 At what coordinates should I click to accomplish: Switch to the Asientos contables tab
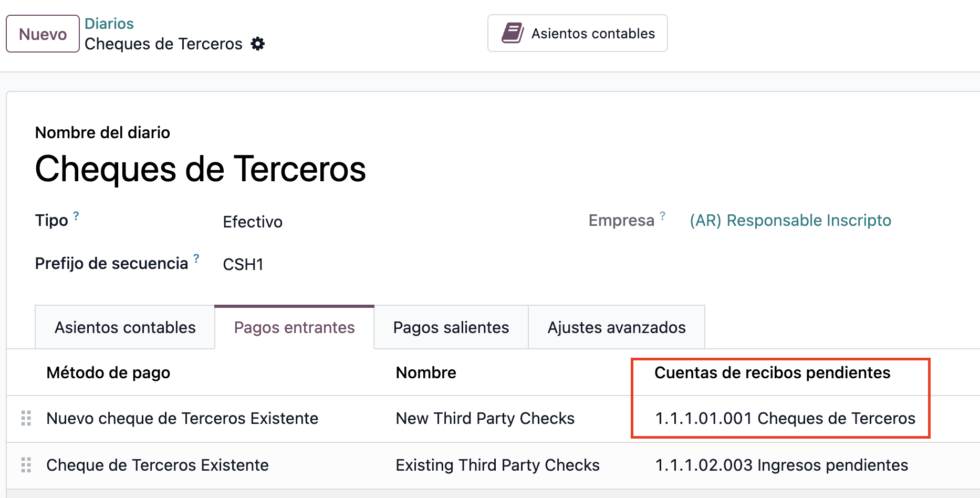tap(125, 327)
